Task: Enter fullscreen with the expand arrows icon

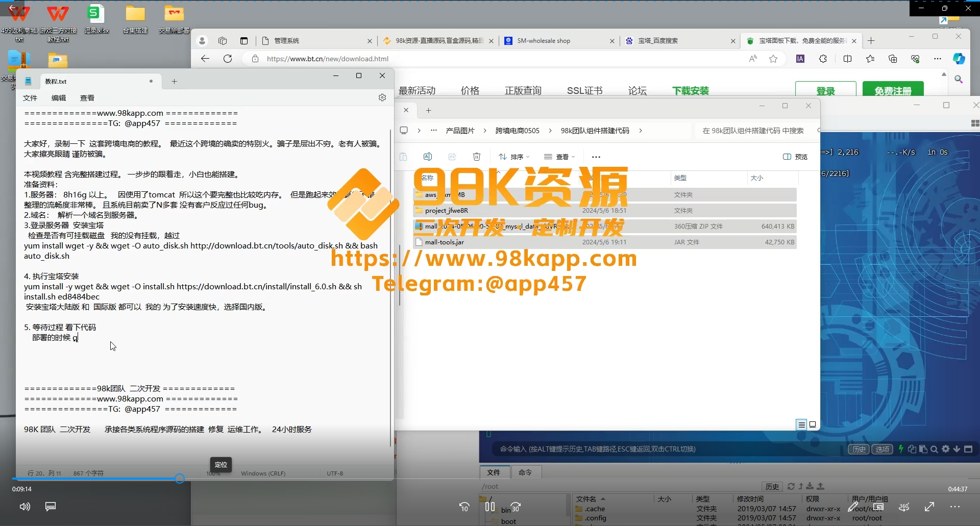Action: point(929,507)
